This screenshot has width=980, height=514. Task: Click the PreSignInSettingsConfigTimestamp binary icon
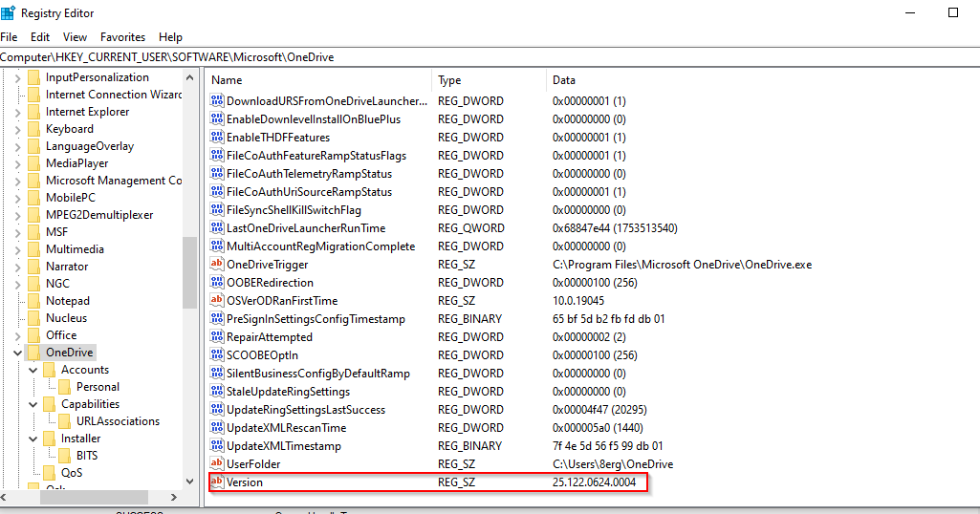pos(217,318)
